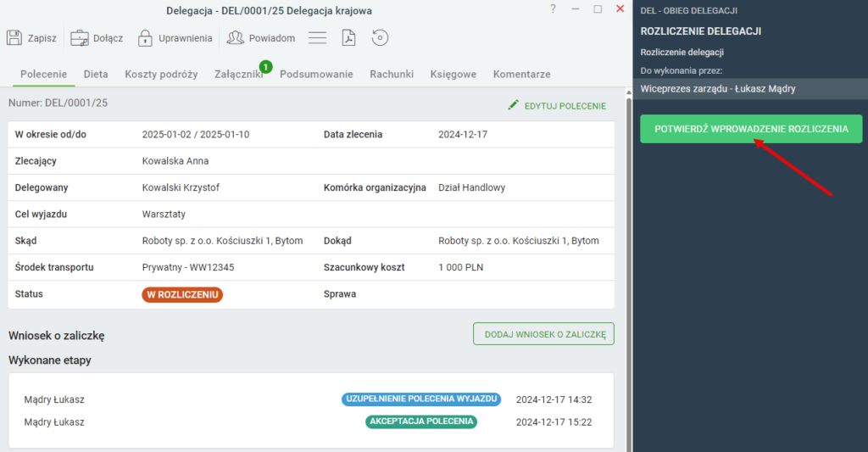868x452 pixels.
Task: Click order date value 2024-12-17
Action: pyautogui.click(x=463, y=135)
